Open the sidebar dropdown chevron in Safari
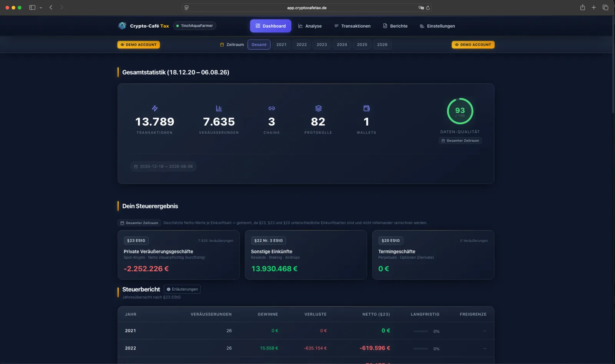 click(41, 8)
